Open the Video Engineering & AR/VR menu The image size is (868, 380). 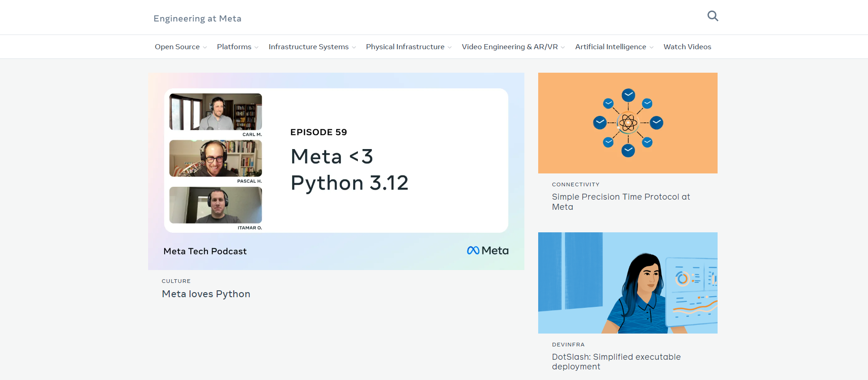(x=510, y=47)
